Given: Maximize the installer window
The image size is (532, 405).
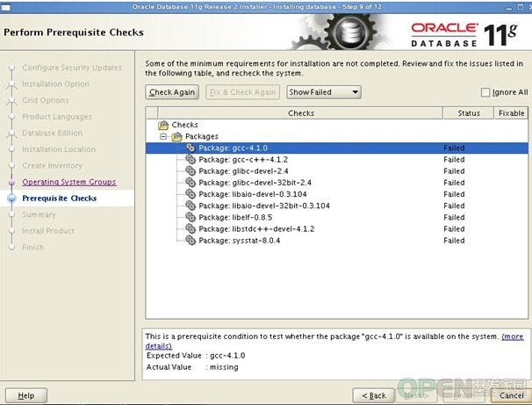Looking at the screenshot, I should [521, 7].
